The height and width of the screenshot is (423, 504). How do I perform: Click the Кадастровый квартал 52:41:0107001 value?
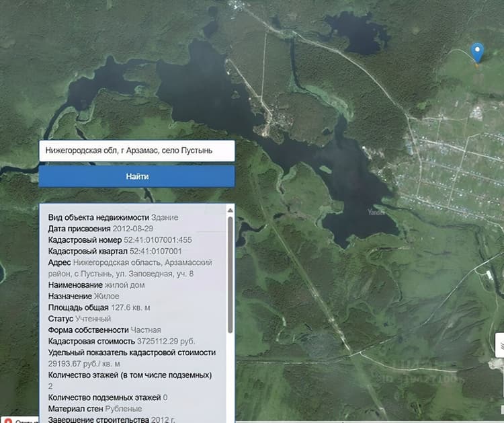(x=156, y=252)
